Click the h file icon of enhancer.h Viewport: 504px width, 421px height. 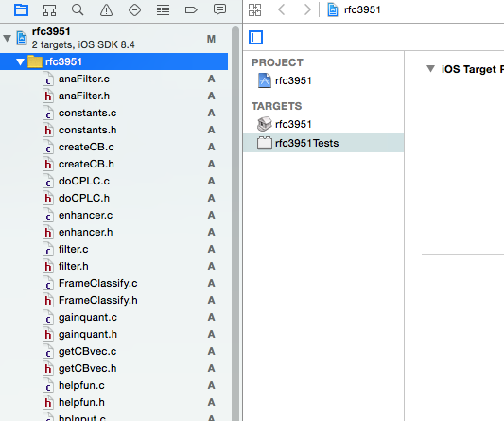pos(48,232)
